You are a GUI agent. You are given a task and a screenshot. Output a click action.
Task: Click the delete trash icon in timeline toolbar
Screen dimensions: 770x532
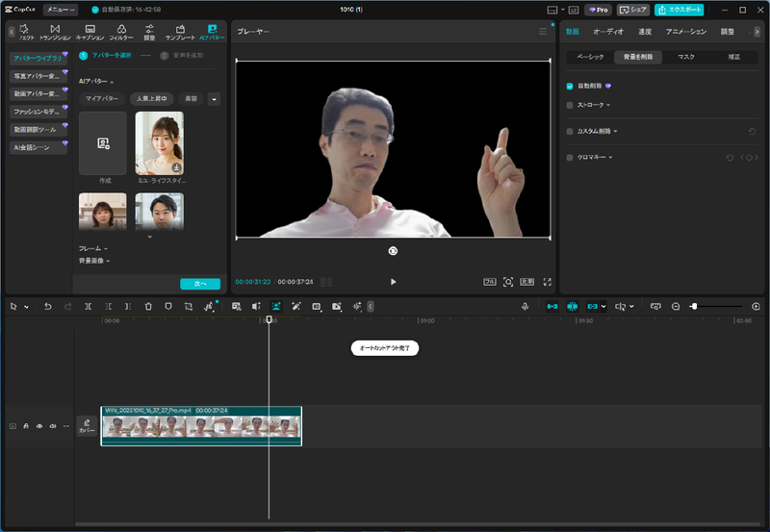point(148,306)
